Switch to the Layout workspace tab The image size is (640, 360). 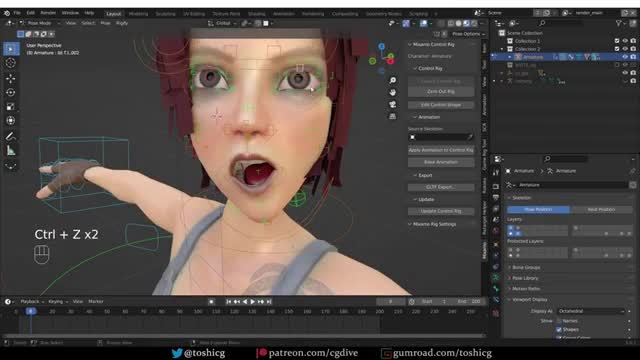click(x=113, y=13)
